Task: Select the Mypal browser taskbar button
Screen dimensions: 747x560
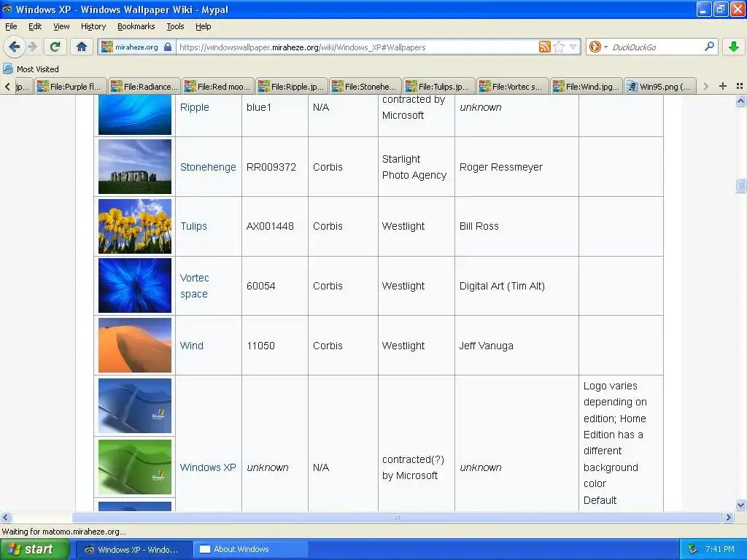Action: (x=134, y=550)
